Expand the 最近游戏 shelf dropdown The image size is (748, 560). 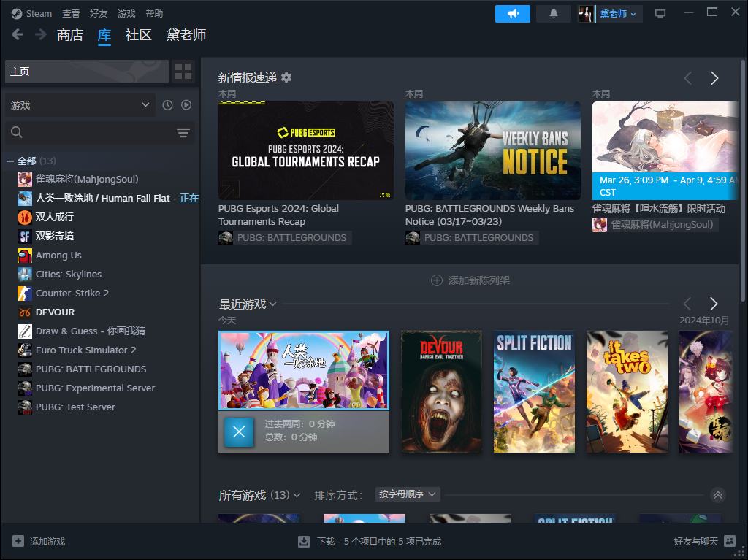[273, 304]
